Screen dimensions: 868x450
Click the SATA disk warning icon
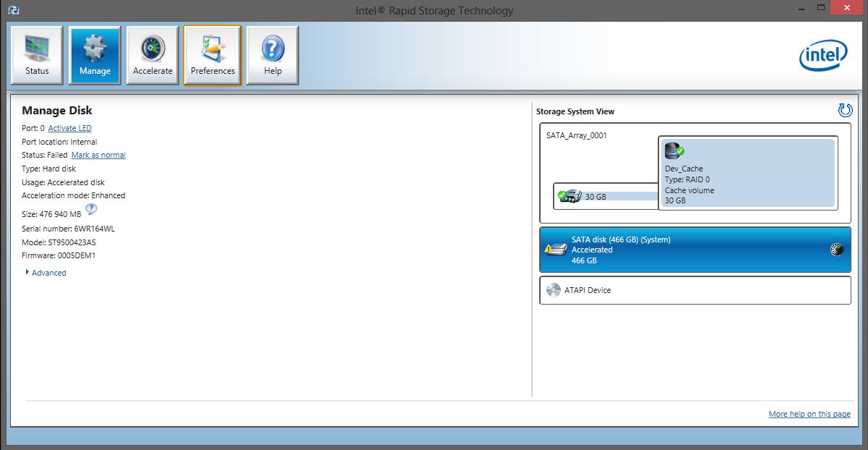coord(555,250)
